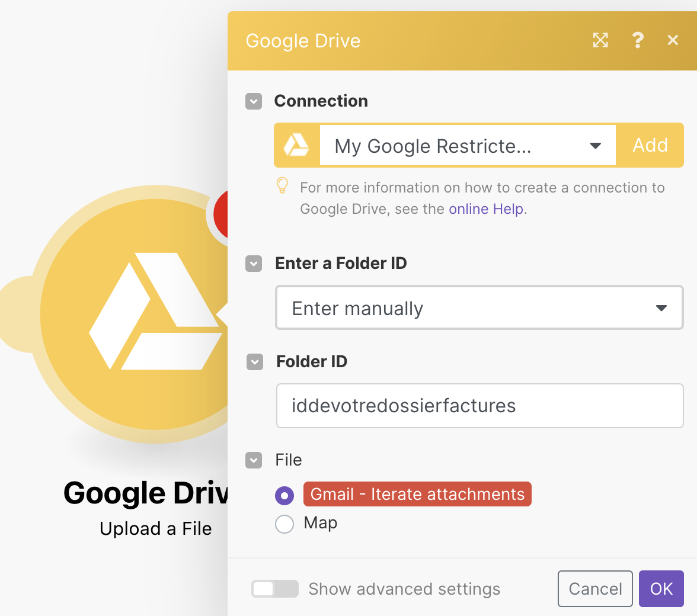Click the Cancel button
This screenshot has width=697, height=616.
595,589
